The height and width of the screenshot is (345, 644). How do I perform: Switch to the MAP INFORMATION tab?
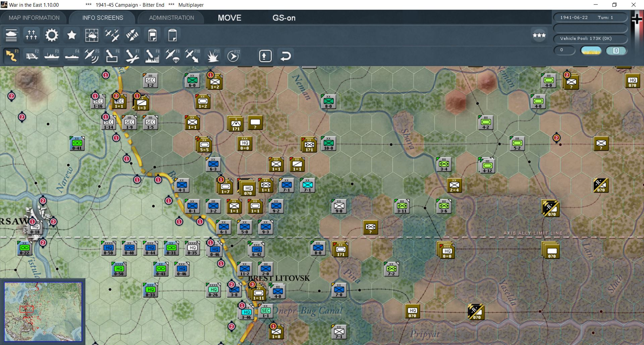(34, 18)
